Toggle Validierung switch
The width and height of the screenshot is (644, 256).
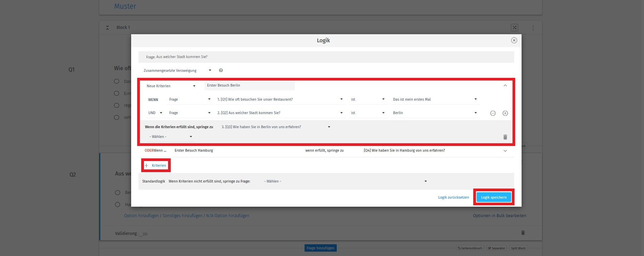pos(143,234)
